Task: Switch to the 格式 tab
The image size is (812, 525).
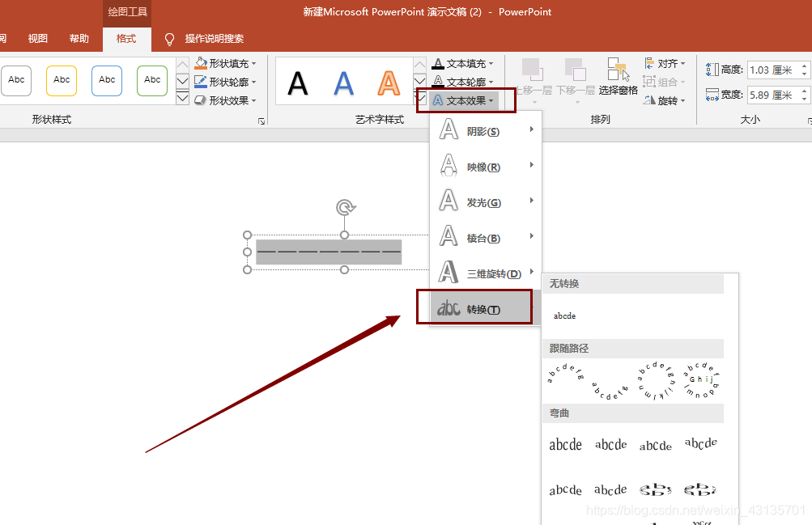Action: (126, 39)
